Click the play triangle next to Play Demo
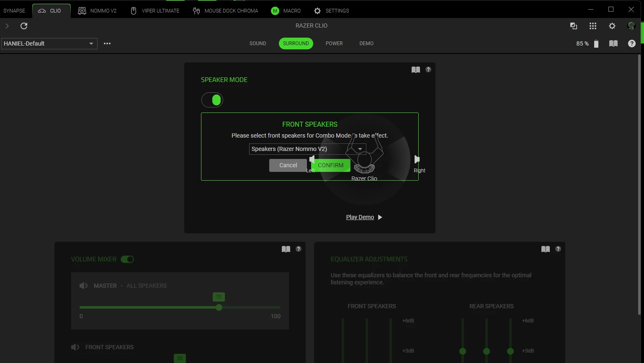This screenshot has width=644, height=363. 380,217
